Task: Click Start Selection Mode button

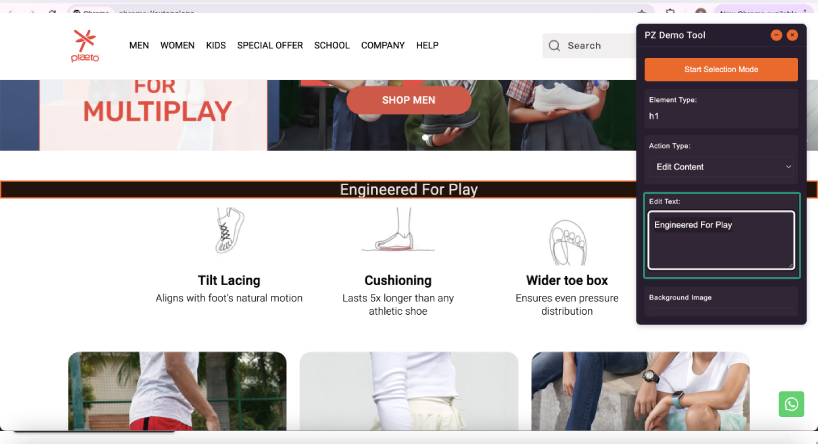Action: point(721,69)
